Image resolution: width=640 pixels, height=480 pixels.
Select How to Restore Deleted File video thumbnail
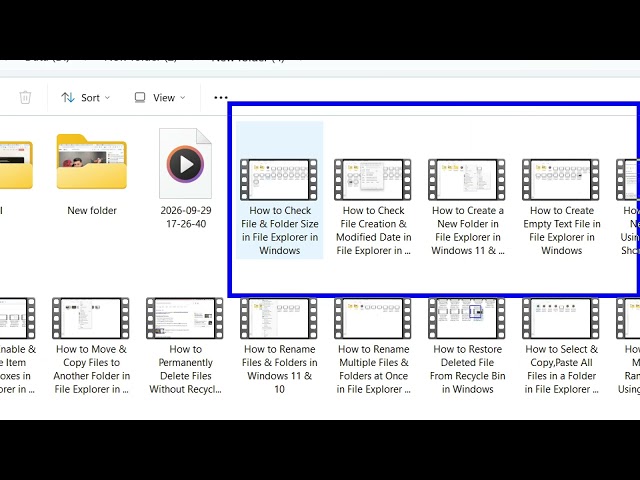click(x=467, y=318)
